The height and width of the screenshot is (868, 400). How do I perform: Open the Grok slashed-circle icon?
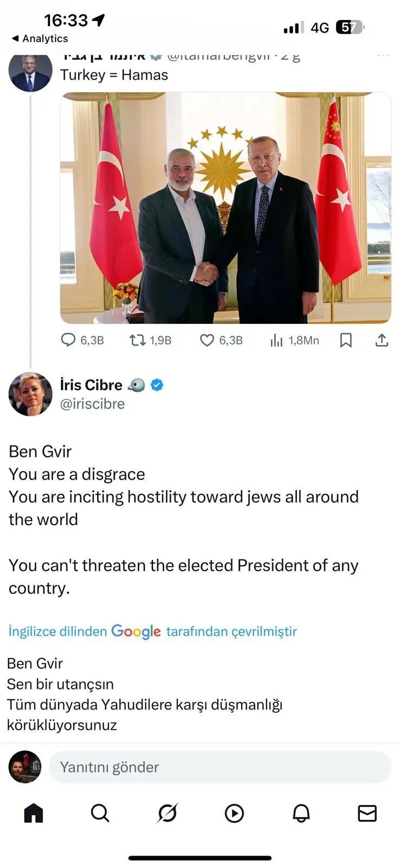tap(167, 813)
